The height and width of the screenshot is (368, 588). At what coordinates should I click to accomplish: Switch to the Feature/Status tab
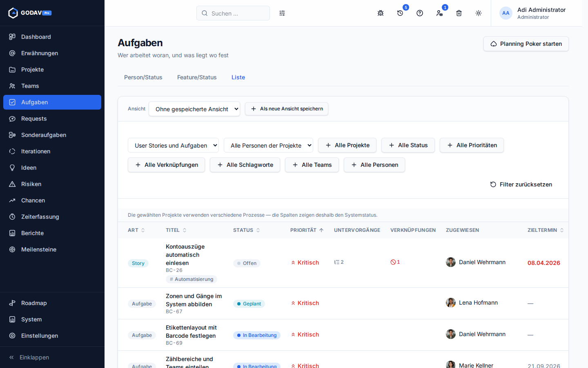197,77
